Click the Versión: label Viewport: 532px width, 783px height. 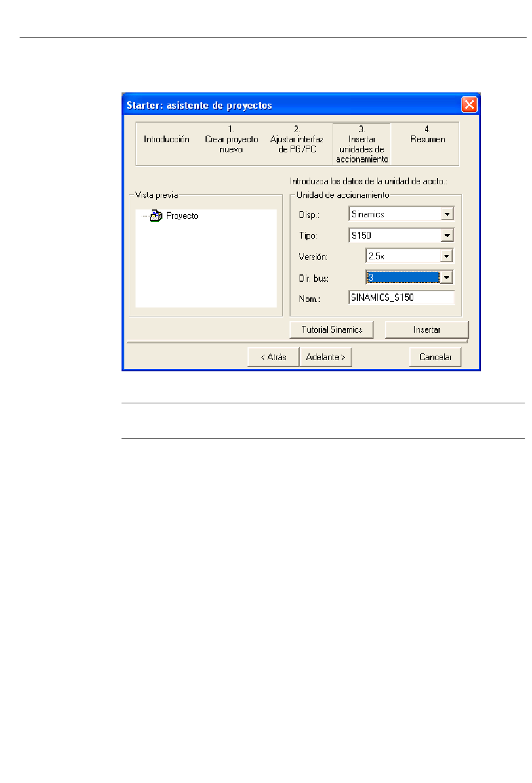[313, 257]
